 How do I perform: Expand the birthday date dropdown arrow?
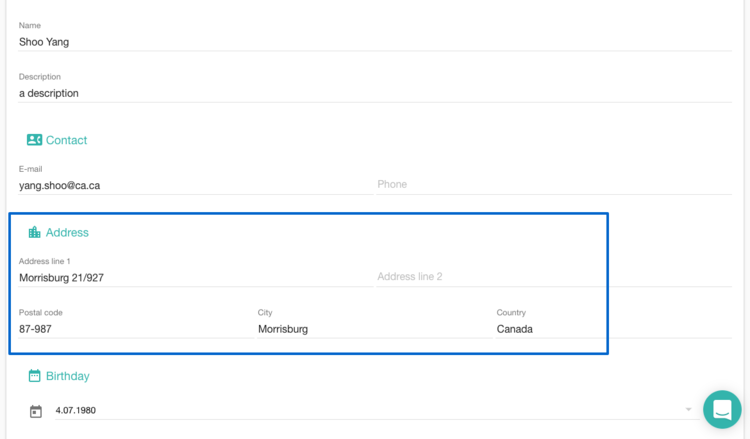click(688, 409)
